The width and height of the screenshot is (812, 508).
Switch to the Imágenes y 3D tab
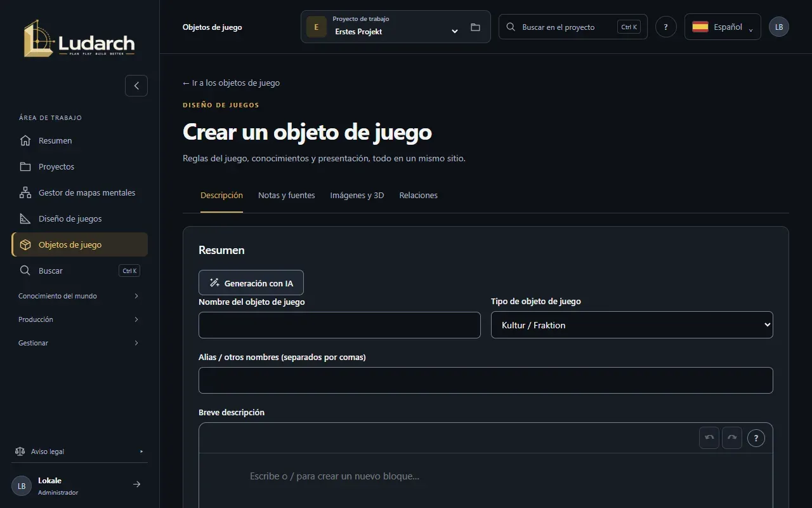pyautogui.click(x=357, y=196)
